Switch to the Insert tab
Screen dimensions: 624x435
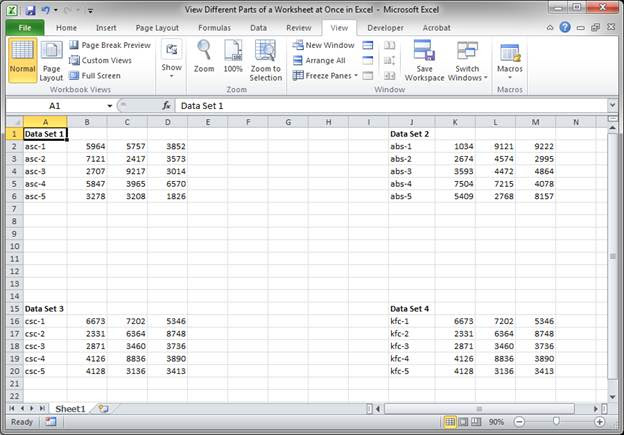(106, 28)
